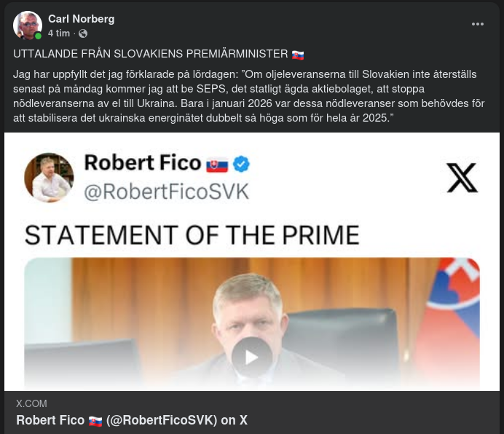Click Carl Norberg's profile picture
This screenshot has height=434, width=504.
[27, 25]
